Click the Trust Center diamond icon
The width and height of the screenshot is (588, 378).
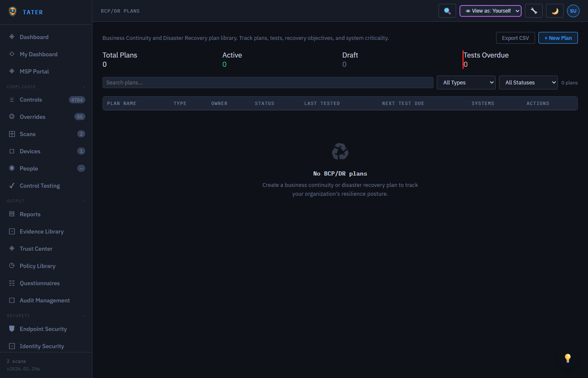click(x=12, y=249)
